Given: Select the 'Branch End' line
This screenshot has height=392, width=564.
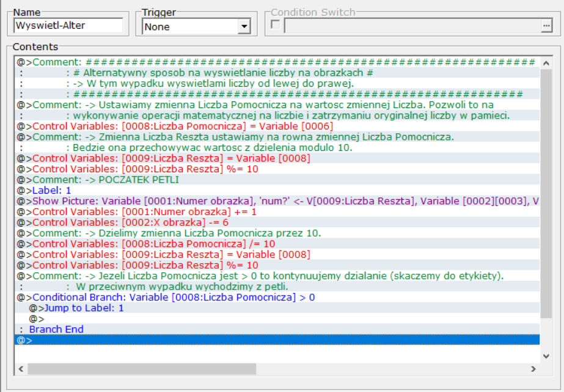Looking at the screenshot, I should 277,330.
